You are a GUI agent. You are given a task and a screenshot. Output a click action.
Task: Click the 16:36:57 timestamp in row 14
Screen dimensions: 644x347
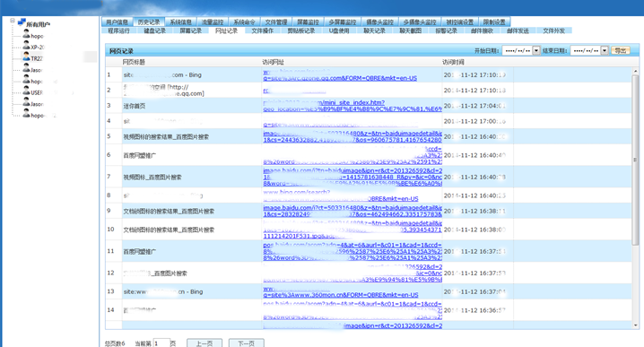(474, 310)
